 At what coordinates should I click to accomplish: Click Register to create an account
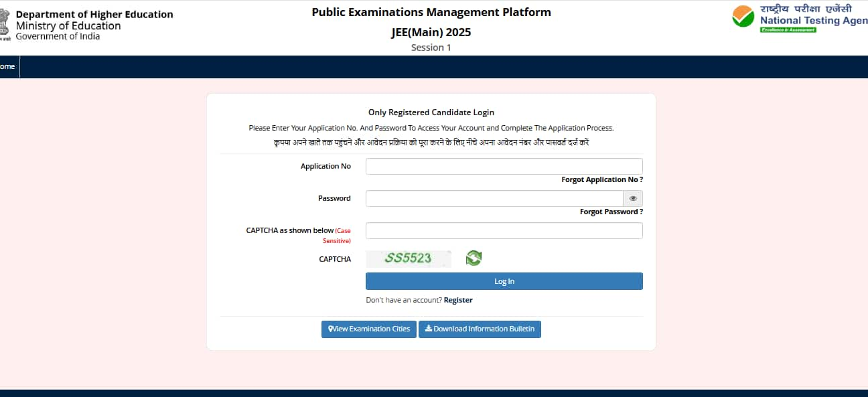click(458, 300)
